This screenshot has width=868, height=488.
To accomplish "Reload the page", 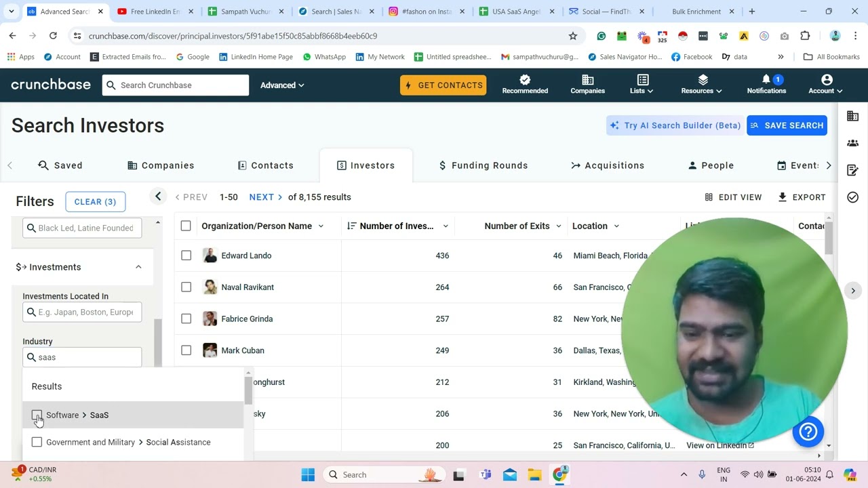I will (x=53, y=36).
